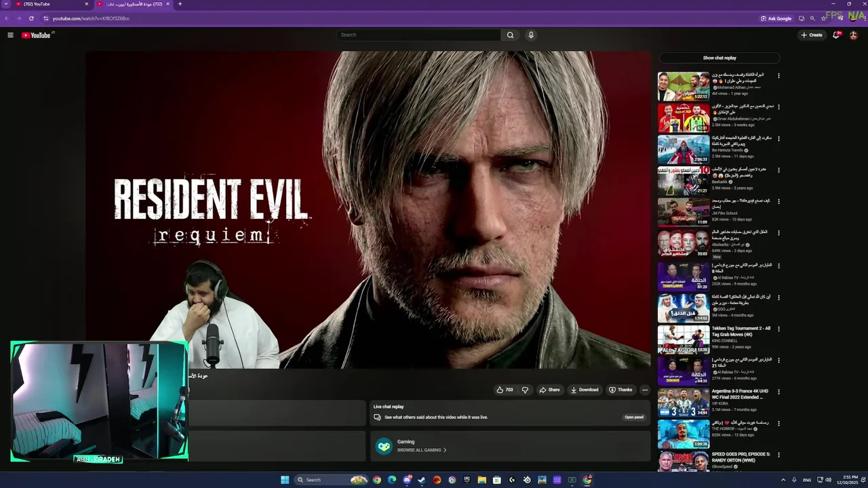This screenshot has width=868, height=488.
Task: Share the video
Action: coord(549,390)
